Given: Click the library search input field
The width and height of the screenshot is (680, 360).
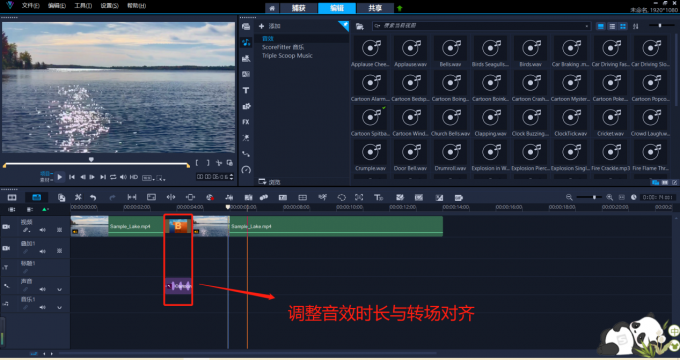Looking at the screenshot, I should [481, 26].
